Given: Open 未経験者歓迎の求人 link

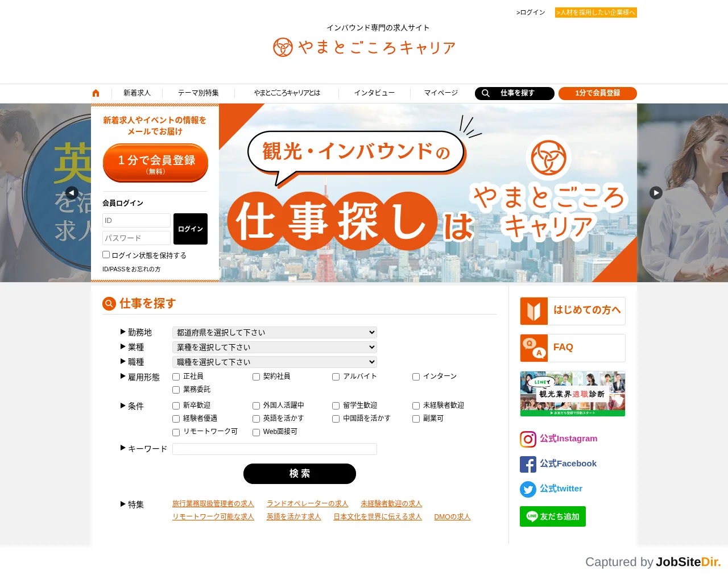Looking at the screenshot, I should [391, 504].
